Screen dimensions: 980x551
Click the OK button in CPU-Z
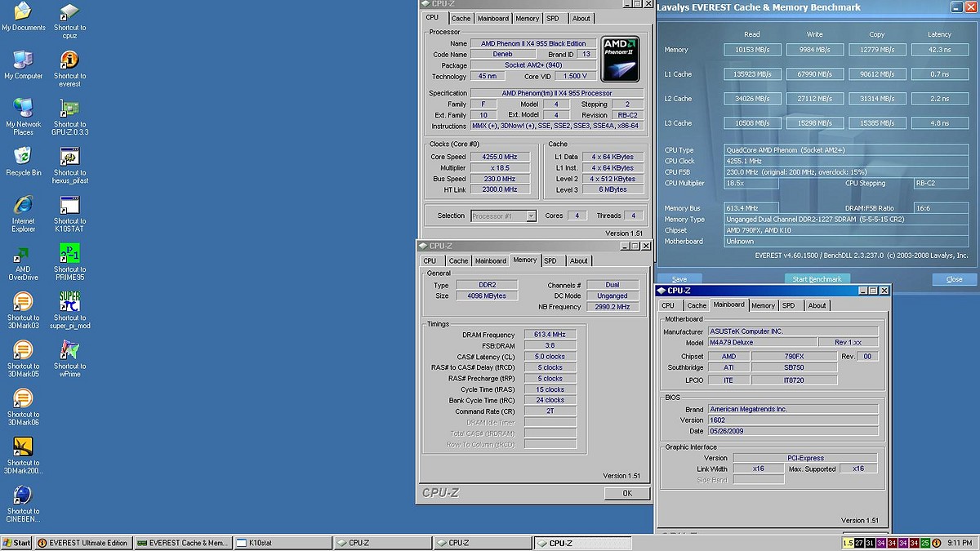point(626,493)
